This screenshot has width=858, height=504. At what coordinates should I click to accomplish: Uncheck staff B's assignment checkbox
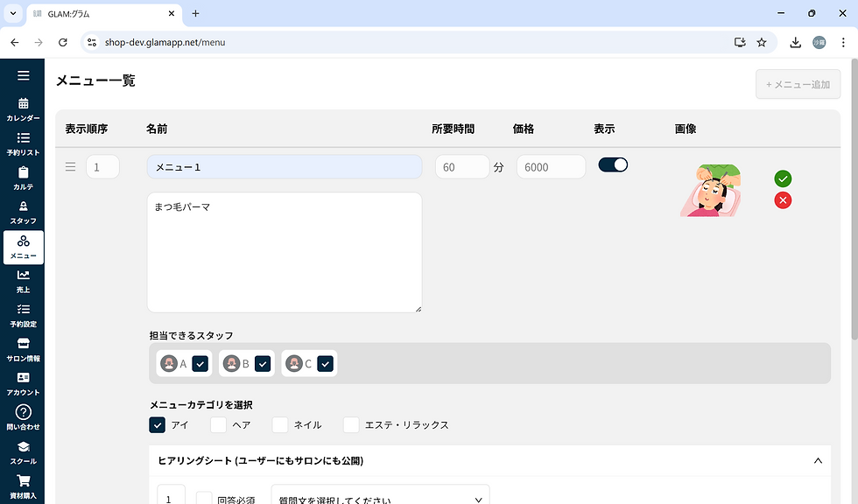tap(263, 363)
